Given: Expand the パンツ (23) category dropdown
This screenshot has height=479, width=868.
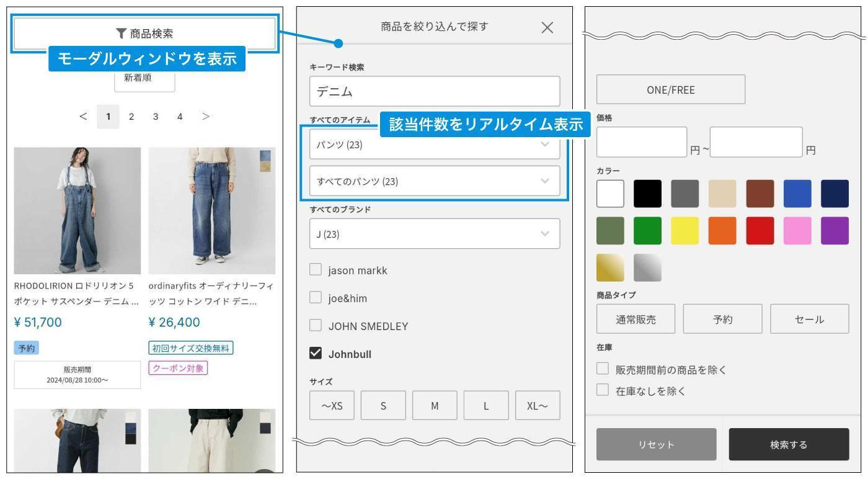Looking at the screenshot, I should (x=434, y=145).
